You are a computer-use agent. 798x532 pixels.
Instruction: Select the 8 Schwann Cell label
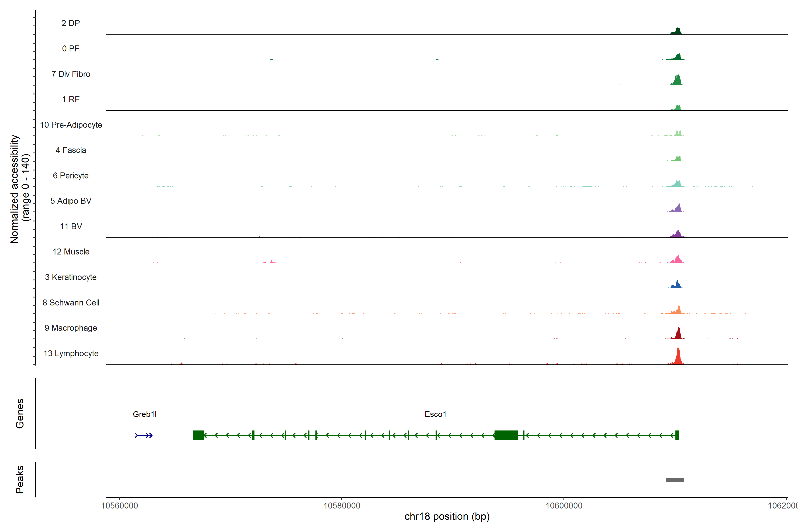pyautogui.click(x=71, y=303)
